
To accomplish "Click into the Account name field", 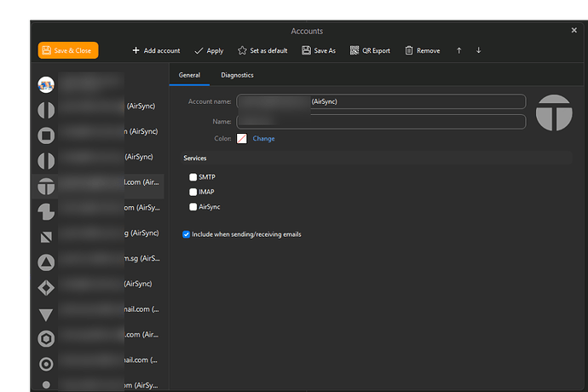I will tap(381, 101).
